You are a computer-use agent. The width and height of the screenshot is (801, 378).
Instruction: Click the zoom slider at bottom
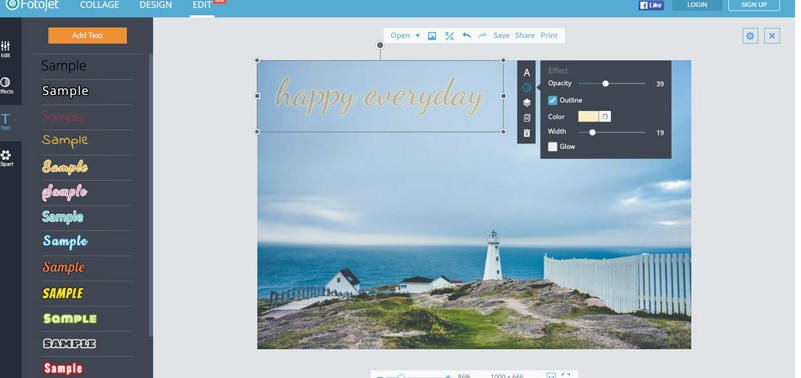click(x=402, y=376)
